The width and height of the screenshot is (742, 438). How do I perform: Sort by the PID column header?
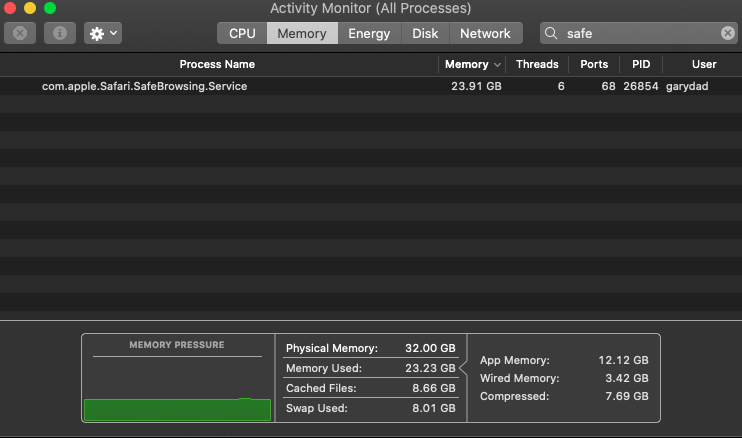pos(641,64)
